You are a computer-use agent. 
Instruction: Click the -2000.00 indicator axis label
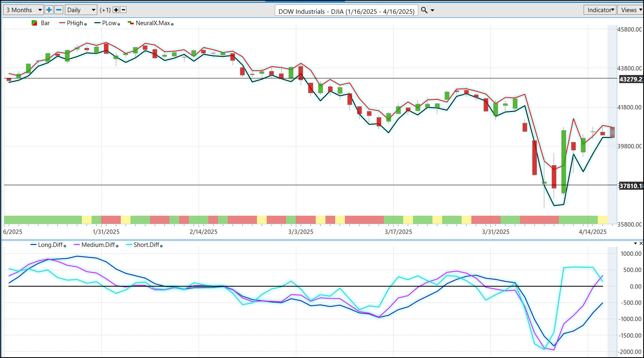pos(630,352)
